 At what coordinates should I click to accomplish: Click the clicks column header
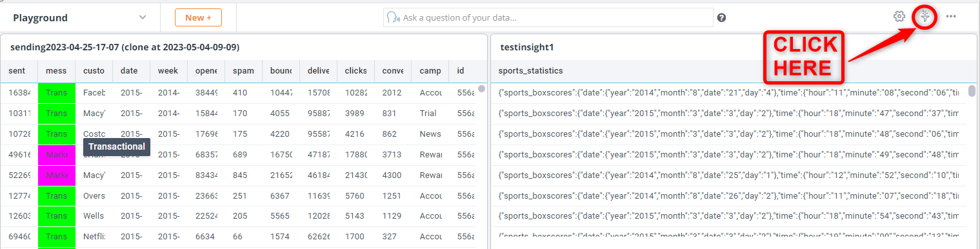355,70
